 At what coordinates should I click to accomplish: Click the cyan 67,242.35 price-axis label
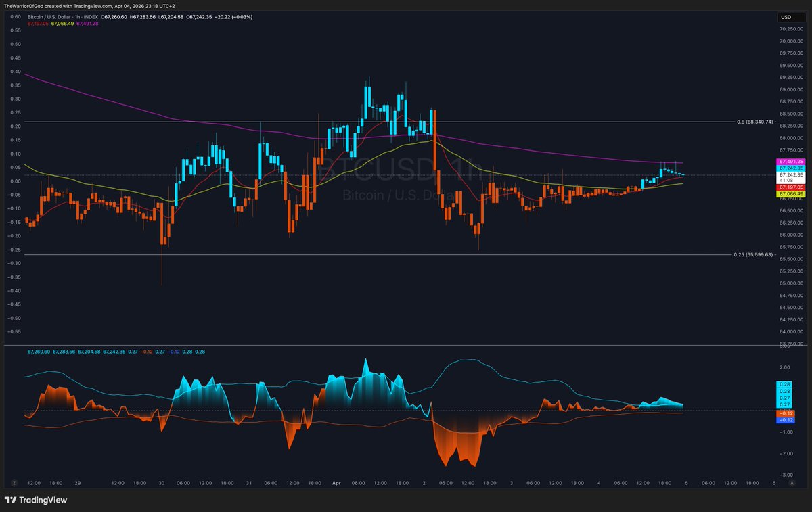(x=790, y=168)
